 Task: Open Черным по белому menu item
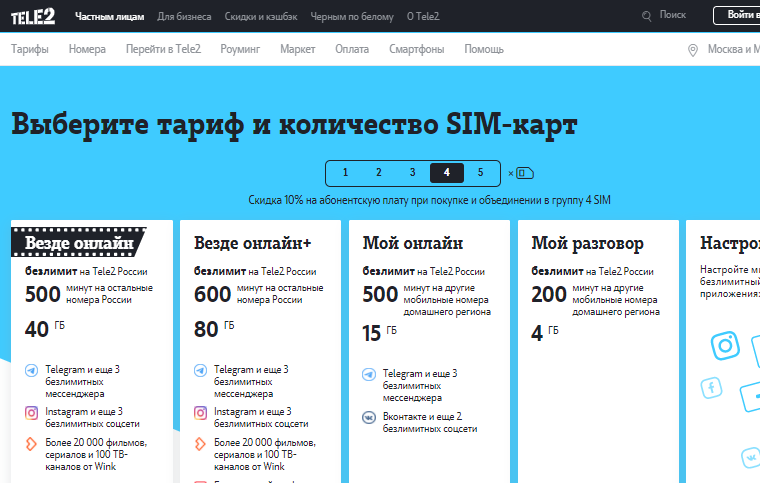point(352,16)
